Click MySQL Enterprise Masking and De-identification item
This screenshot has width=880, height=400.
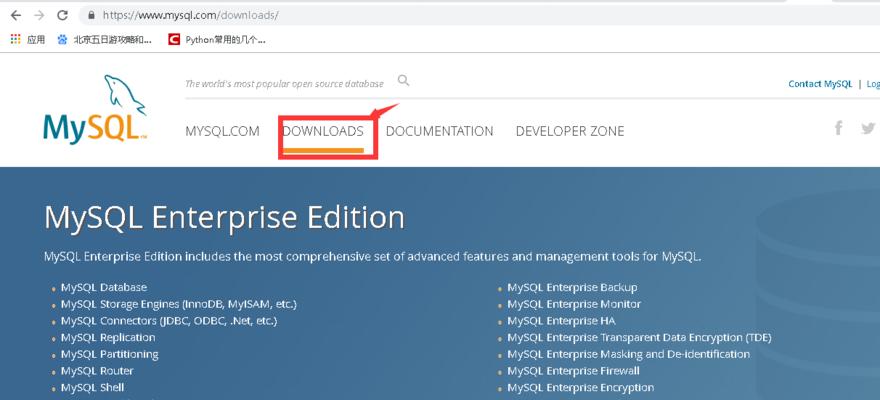629,355
